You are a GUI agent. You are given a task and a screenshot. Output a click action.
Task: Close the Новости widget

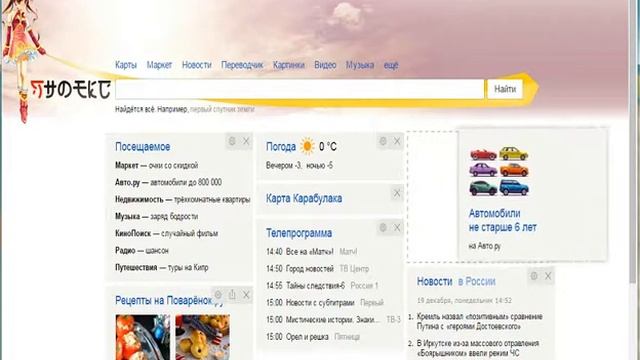548,276
